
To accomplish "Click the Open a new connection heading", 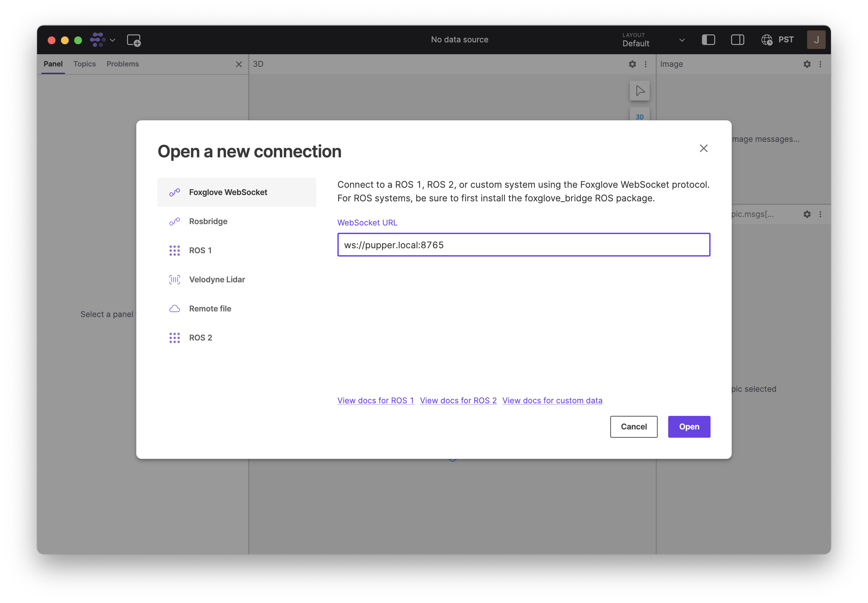I will click(x=249, y=151).
